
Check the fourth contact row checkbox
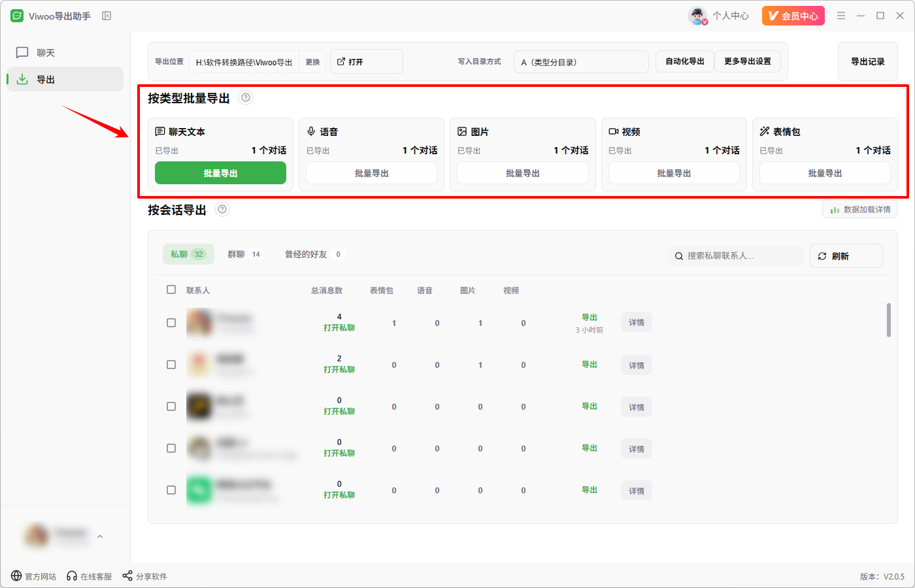171,448
